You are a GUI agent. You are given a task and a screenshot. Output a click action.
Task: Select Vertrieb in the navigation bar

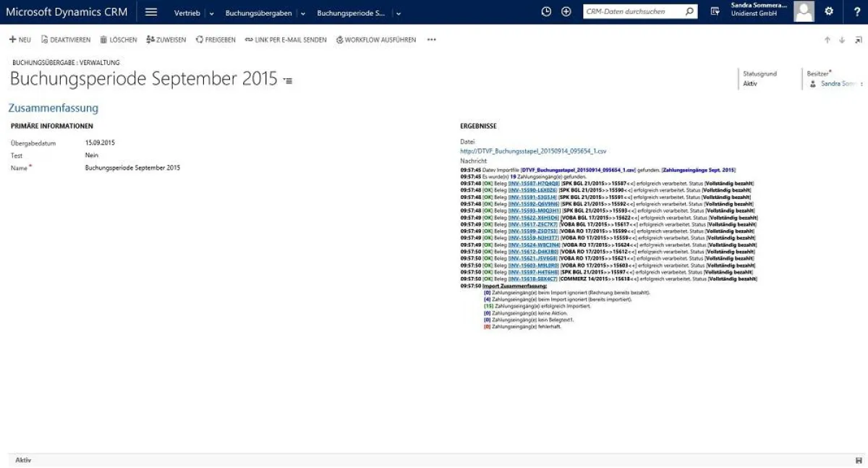[x=187, y=12]
